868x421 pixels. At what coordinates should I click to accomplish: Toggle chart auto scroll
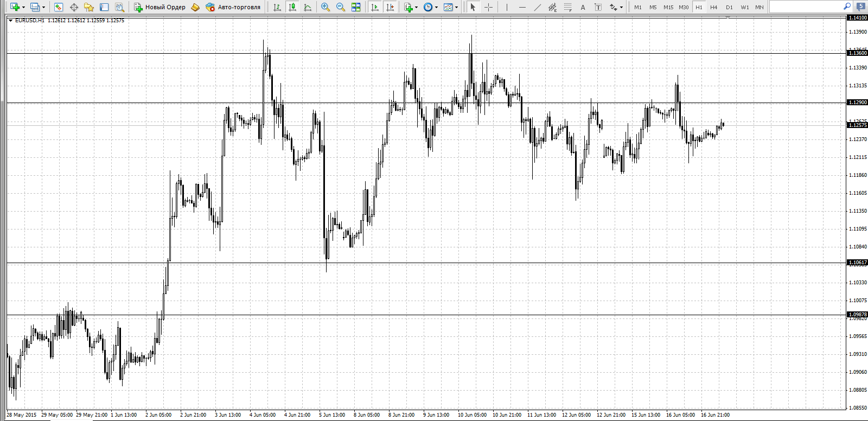click(x=374, y=7)
